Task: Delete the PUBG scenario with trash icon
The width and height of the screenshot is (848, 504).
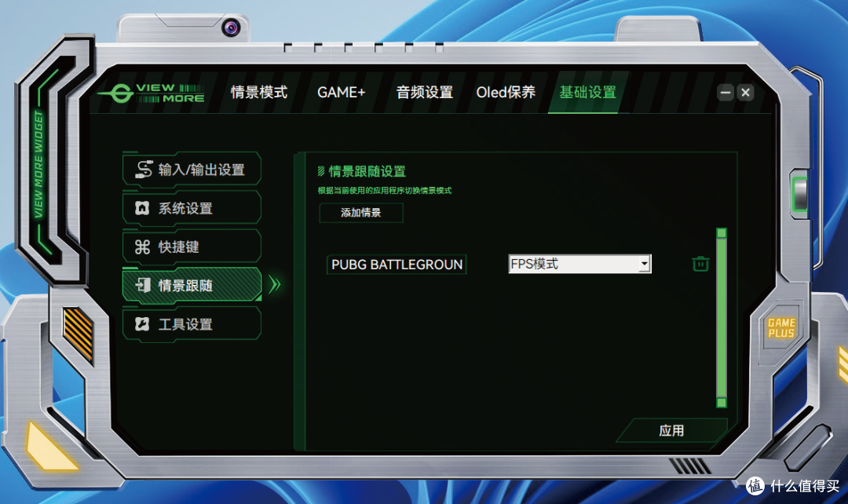Action: 700,264
